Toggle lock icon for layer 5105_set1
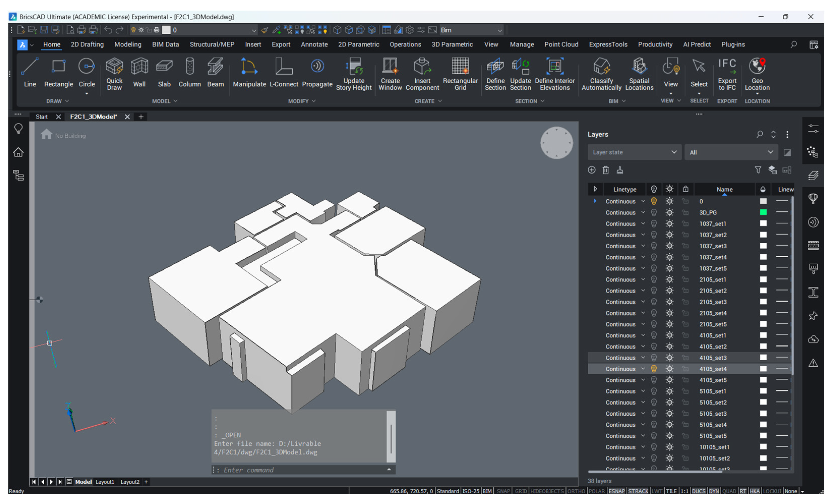Viewport: 832px width, 504px height. [x=685, y=391]
